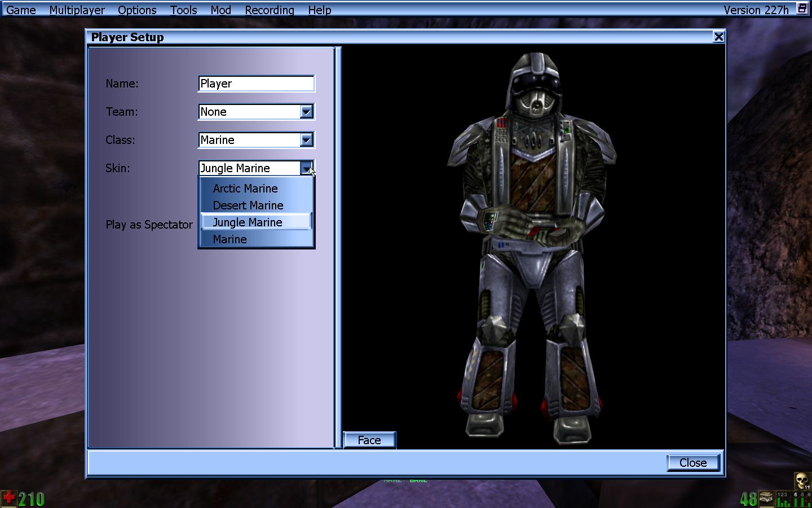Click the red cross health icon

coord(8,498)
